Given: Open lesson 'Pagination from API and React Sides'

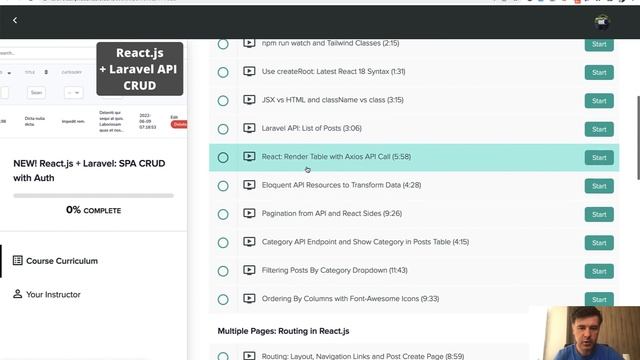Looking at the screenshot, I should [332, 213].
